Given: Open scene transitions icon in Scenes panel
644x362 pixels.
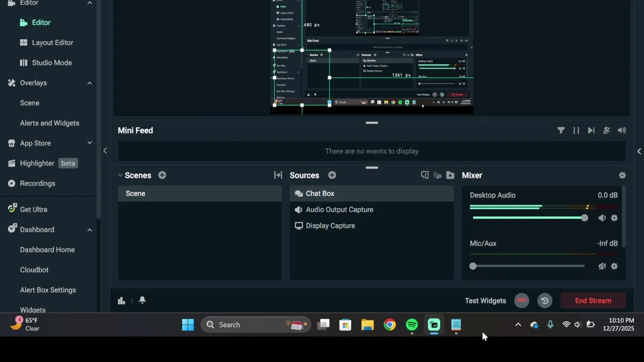Looking at the screenshot, I should click(x=278, y=175).
